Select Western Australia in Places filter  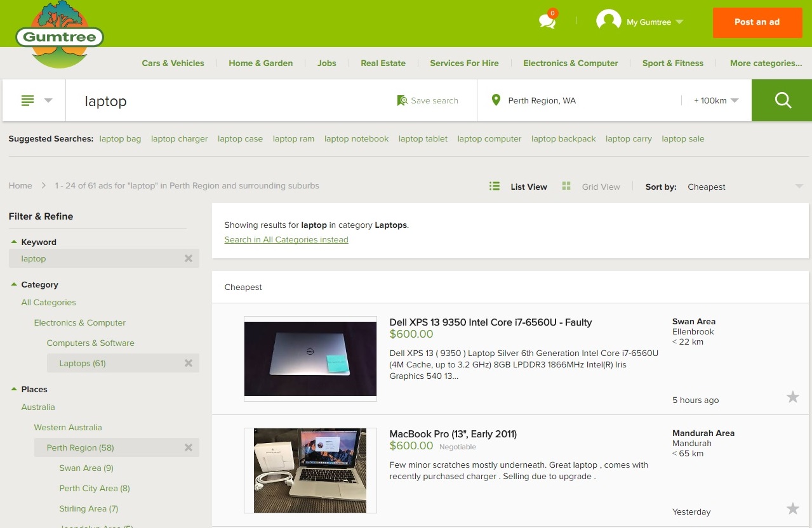click(68, 427)
